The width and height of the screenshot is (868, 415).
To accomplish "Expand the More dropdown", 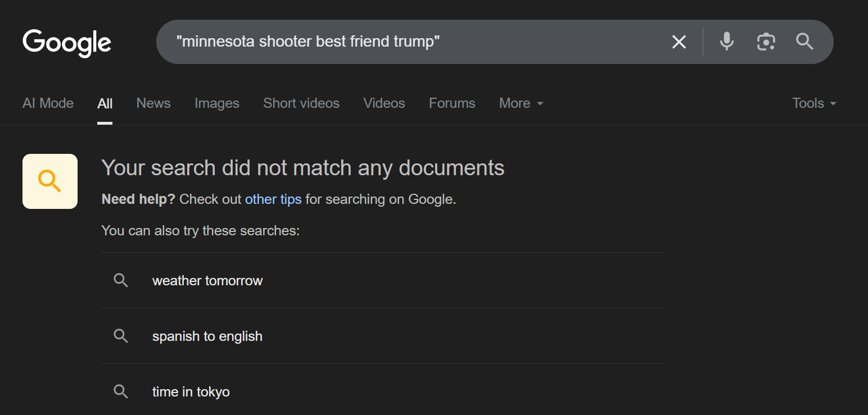I will click(x=521, y=103).
